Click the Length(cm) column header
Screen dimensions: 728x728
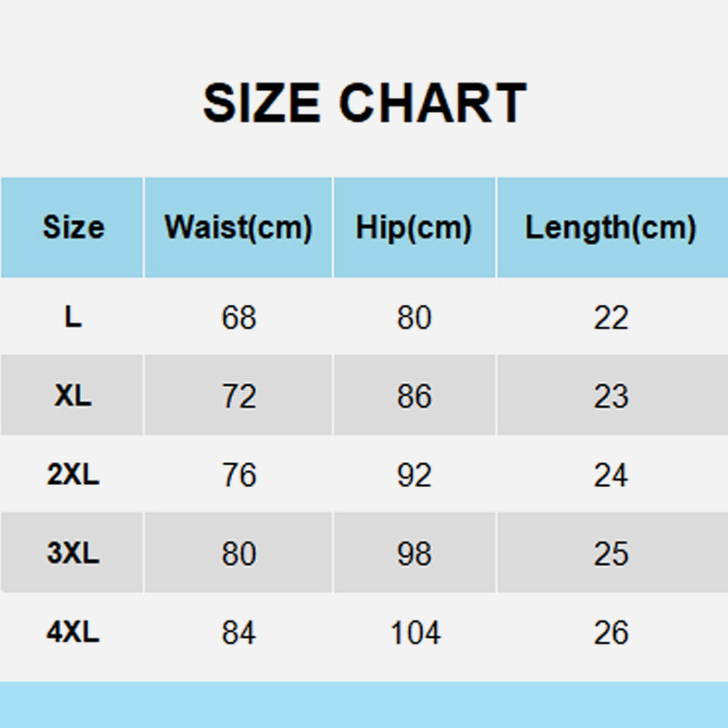click(611, 227)
